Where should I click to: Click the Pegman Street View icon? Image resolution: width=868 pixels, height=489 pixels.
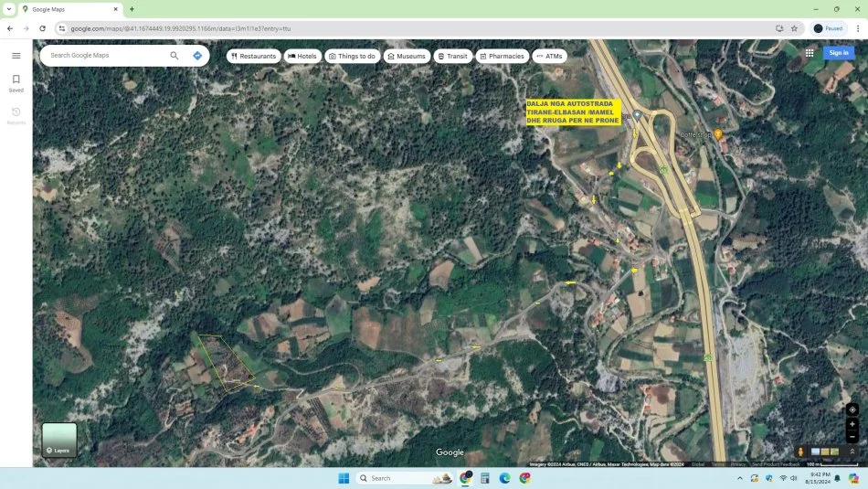point(801,452)
